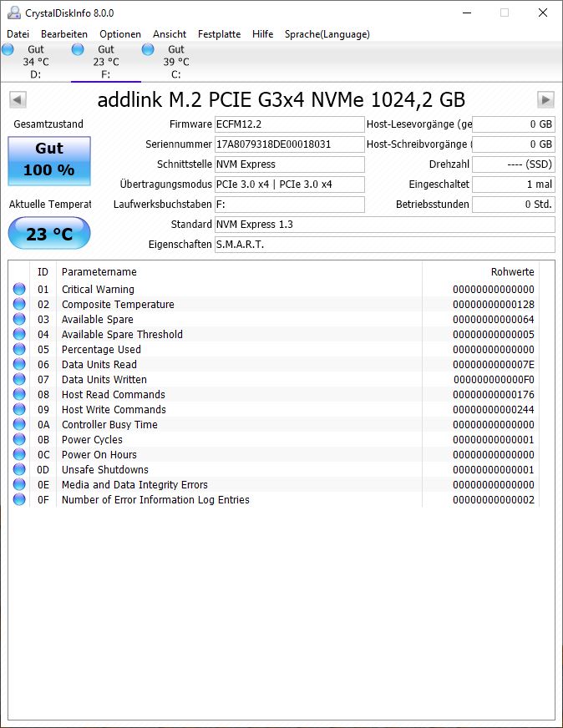Click the Host-Lesevorgänge value 0 GB
The height and width of the screenshot is (728, 563).
point(513,124)
